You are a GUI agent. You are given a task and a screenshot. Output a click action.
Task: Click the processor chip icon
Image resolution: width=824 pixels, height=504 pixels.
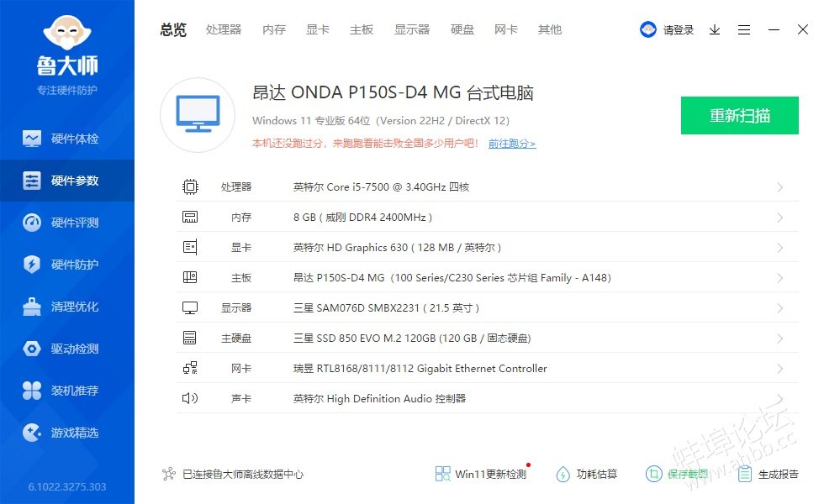click(190, 186)
